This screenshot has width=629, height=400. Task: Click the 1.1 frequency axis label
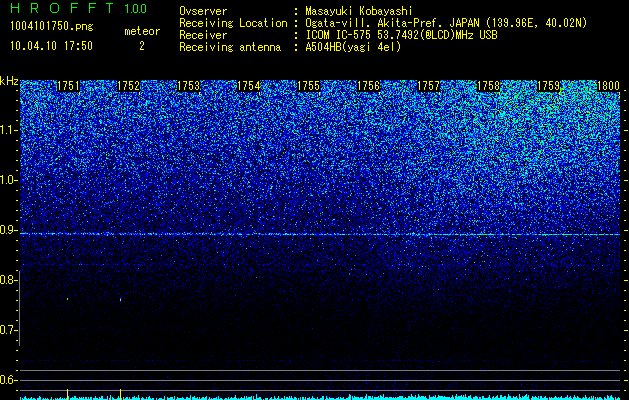[x=9, y=130]
